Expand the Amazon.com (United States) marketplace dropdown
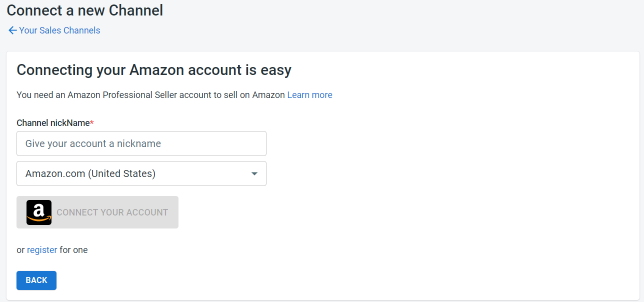Viewport: 644px width, 302px height. [x=141, y=173]
